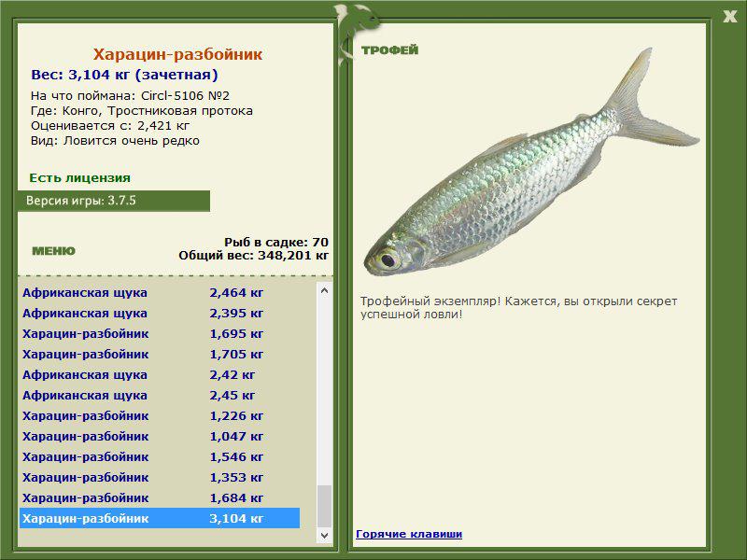Click the Вес: 3,104 кг (зачетная) text
This screenshot has height=560, width=747.
click(124, 75)
